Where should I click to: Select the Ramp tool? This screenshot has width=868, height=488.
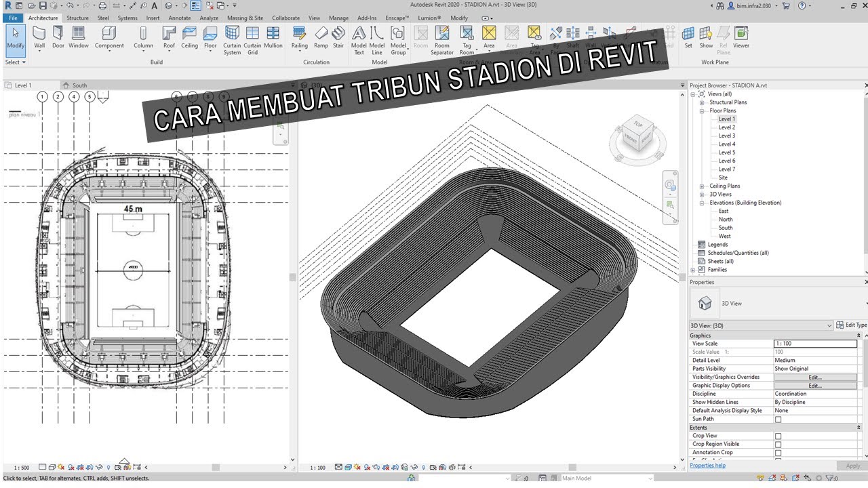coord(321,38)
